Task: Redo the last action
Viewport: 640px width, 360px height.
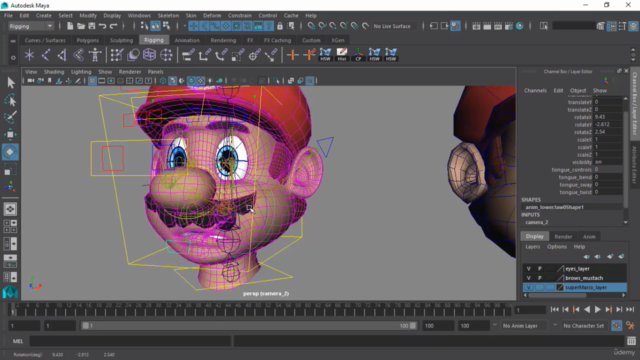Action: point(113,26)
